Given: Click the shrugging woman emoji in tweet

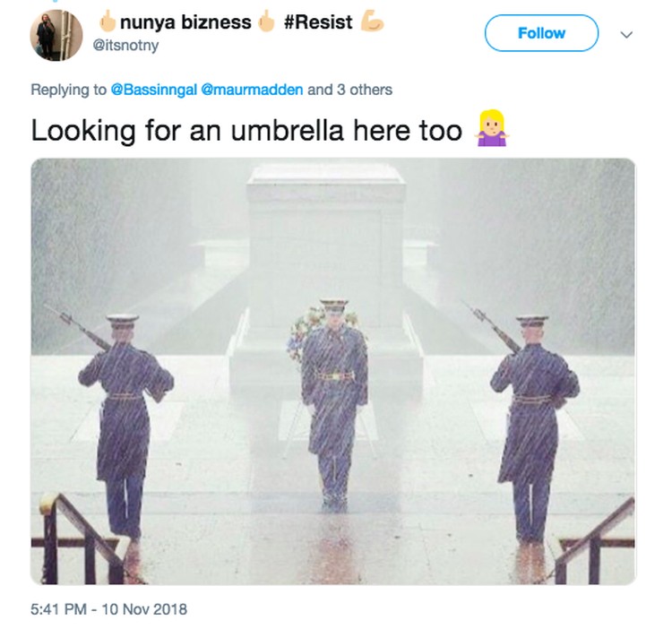Looking at the screenshot, I should pyautogui.click(x=492, y=128).
